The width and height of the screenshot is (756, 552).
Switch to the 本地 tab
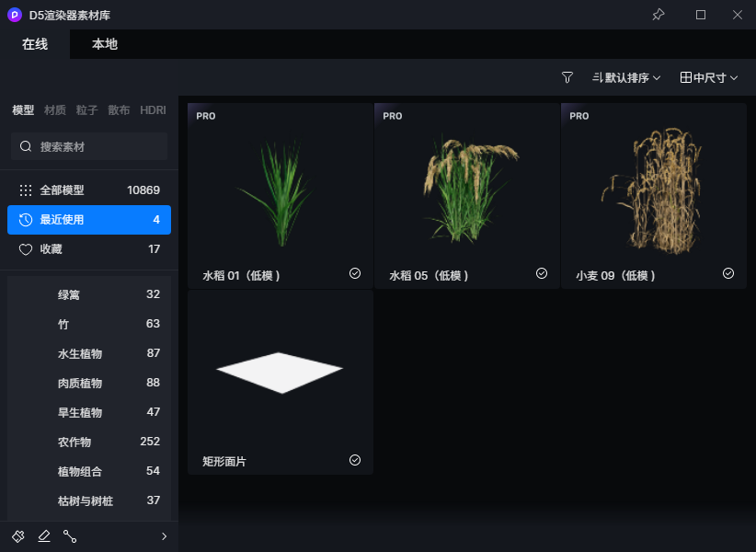105,44
